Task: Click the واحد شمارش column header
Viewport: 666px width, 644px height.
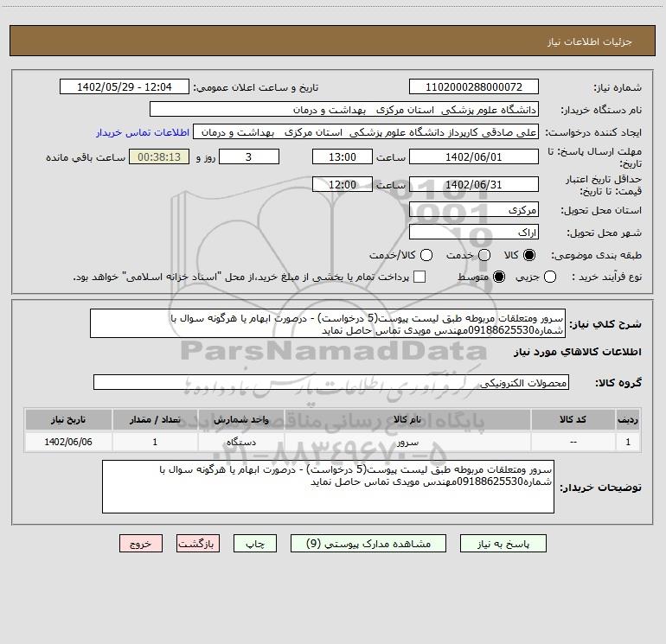Action: point(240,419)
